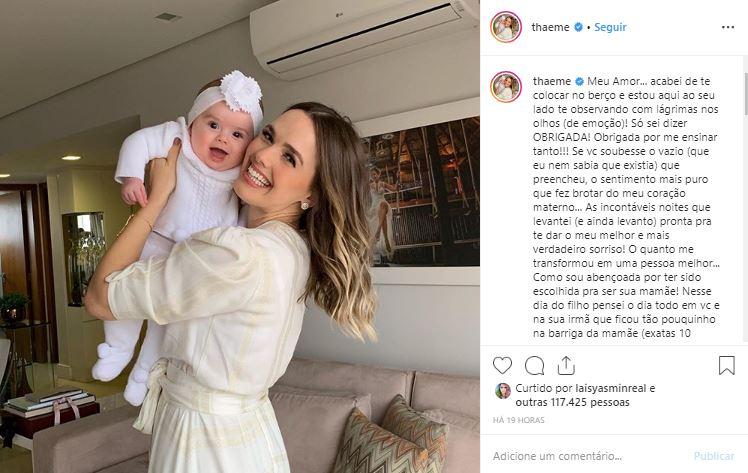Click thaeme avatar beside the caption
748x473 pixels.
coord(506,87)
